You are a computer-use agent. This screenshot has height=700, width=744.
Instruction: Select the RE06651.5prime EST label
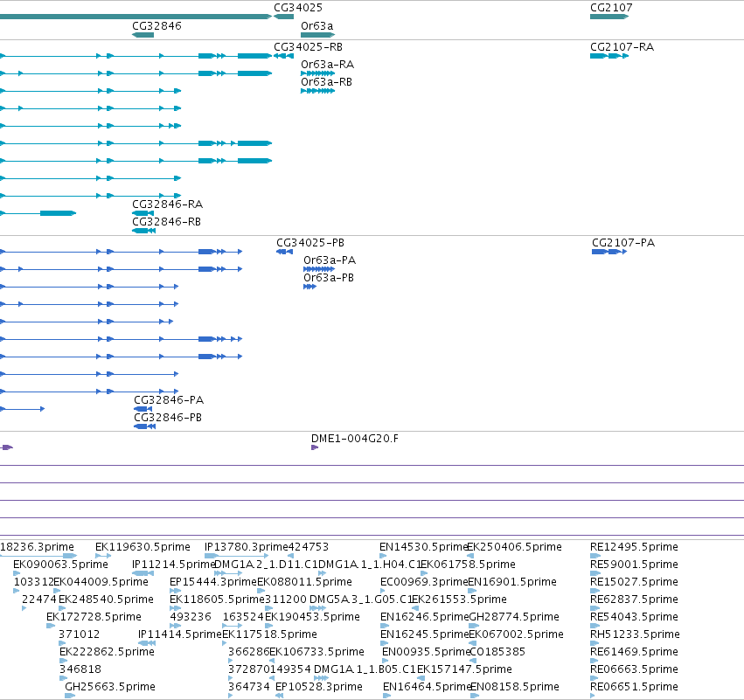point(635,688)
